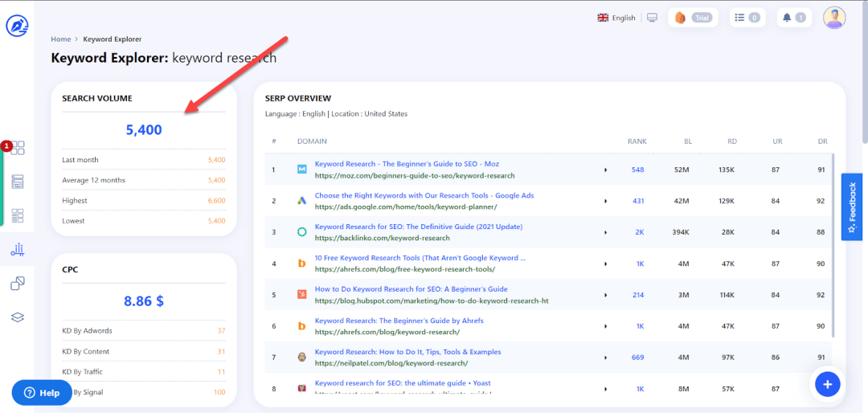Screen dimensions: 868x413
Task: Click the DR column header
Action: [x=823, y=141]
